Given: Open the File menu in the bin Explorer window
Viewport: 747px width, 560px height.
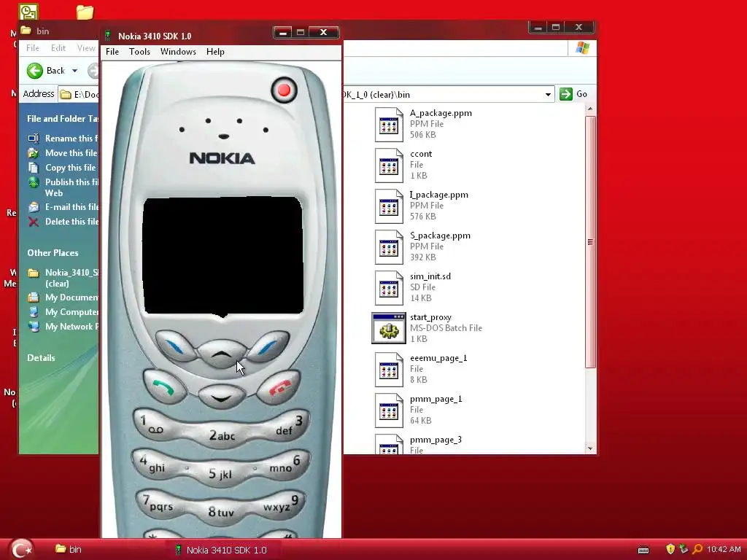Looking at the screenshot, I should click(33, 47).
